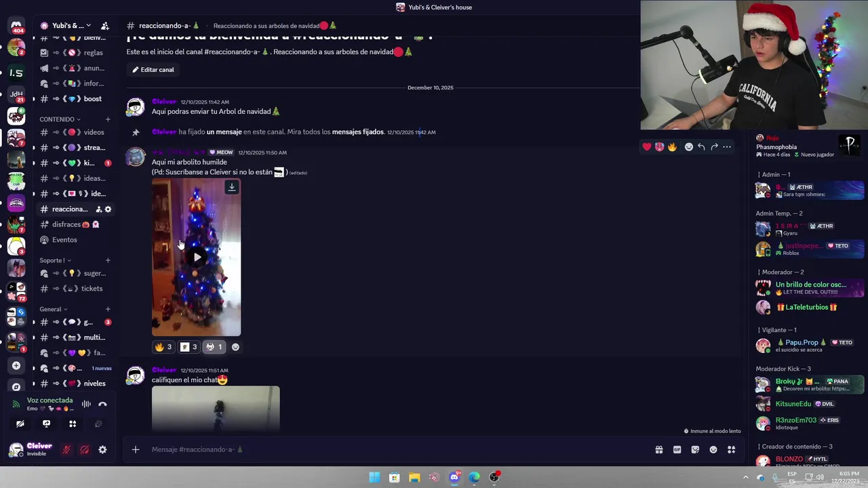Share your screen in voice panel
The width and height of the screenshot is (868, 488).
pos(46,424)
